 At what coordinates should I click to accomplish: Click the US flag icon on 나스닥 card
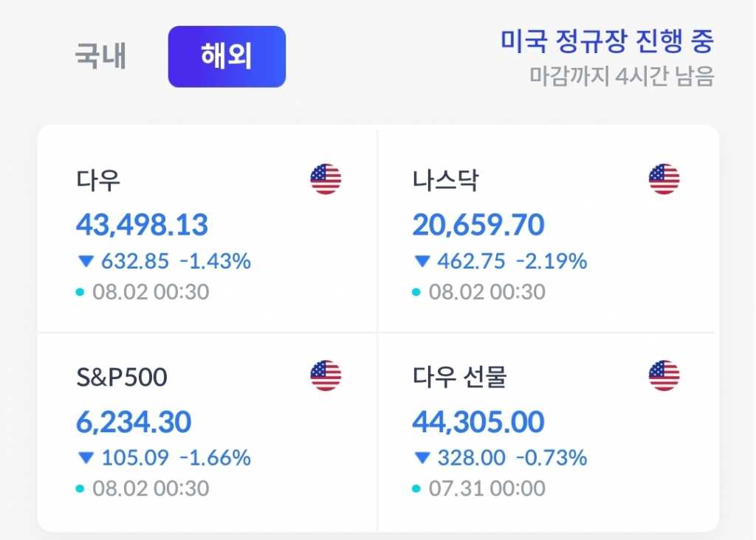coord(664,179)
